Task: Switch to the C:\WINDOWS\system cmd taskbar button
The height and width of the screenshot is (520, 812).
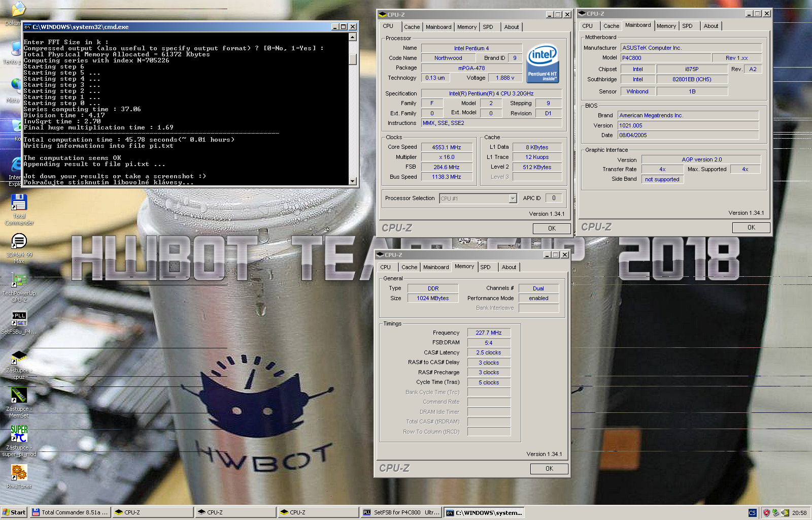Action: [x=484, y=512]
